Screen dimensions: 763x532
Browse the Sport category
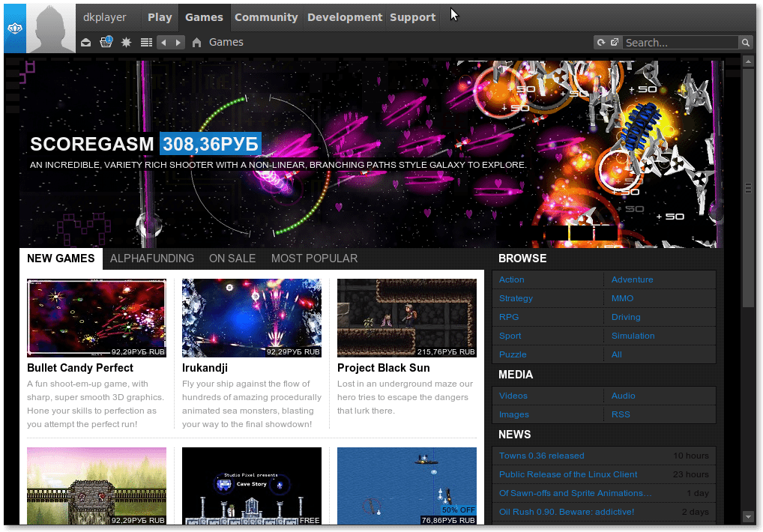510,336
